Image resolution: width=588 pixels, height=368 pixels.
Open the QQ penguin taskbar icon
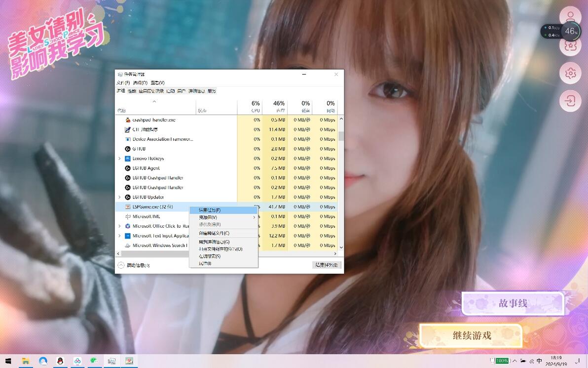[x=60, y=361]
